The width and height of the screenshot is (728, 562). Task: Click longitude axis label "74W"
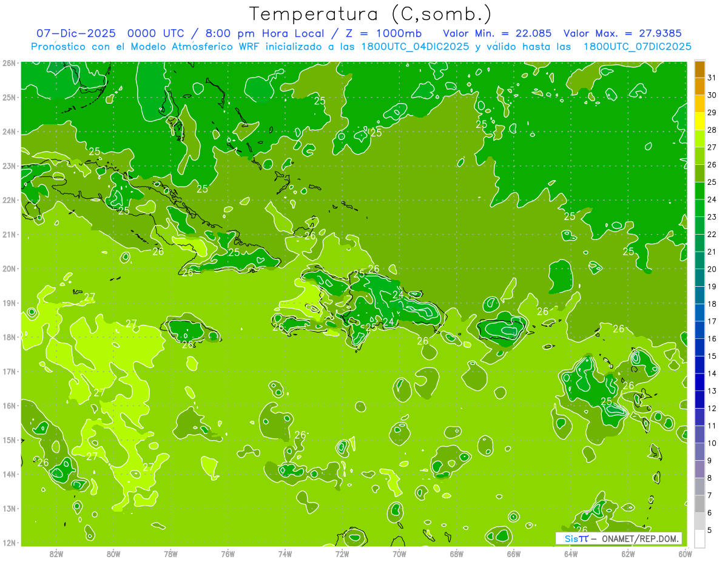[285, 553]
